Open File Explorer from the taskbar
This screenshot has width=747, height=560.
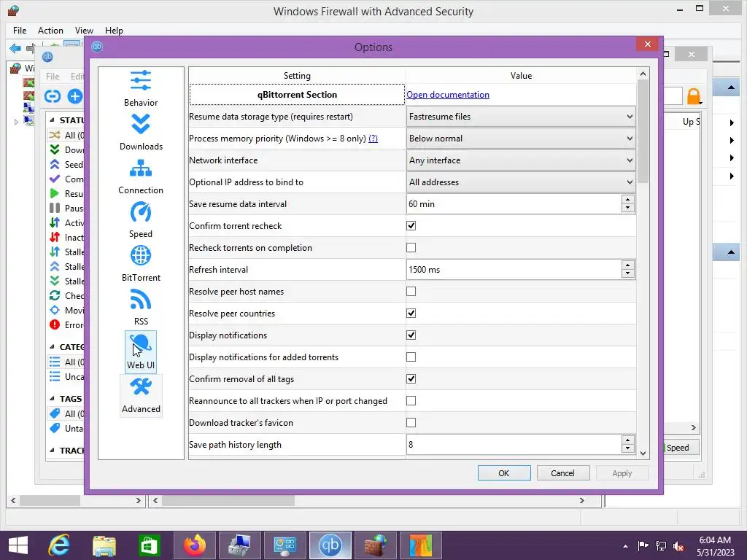pos(104,545)
